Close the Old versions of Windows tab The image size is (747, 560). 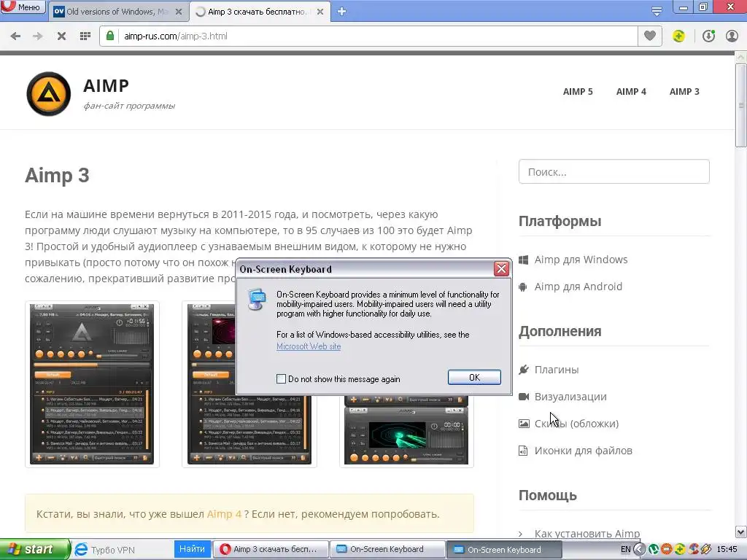point(179,12)
